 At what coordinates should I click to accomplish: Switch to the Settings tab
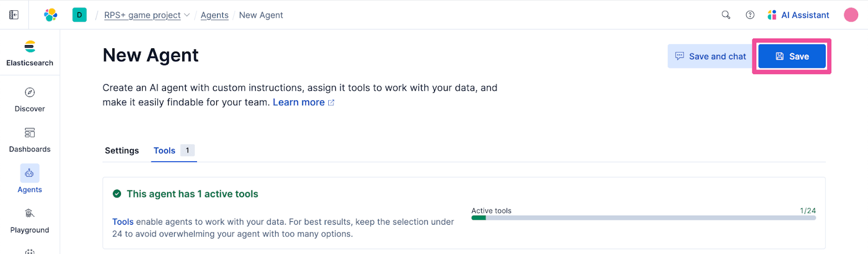(122, 151)
